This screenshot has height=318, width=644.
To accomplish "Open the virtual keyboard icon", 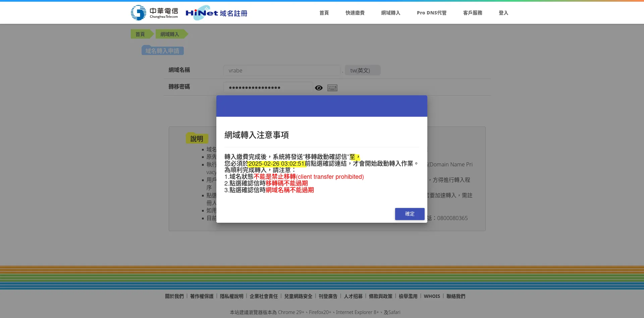I will [332, 88].
